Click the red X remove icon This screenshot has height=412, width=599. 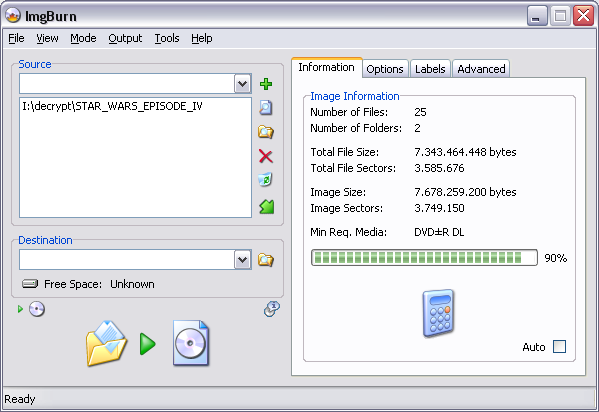tap(266, 156)
